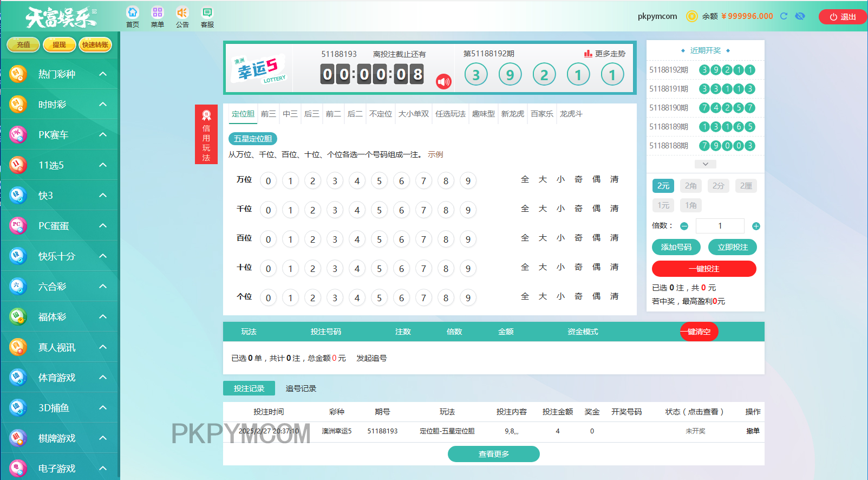
Task: Click the 棋牌游戏 sidebar icon
Action: coord(18,438)
